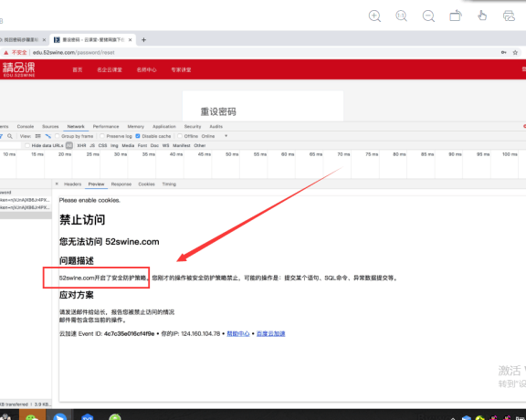Filter requests by CSS type
Screen dimensions: 526x420
pyautogui.click(x=102, y=145)
